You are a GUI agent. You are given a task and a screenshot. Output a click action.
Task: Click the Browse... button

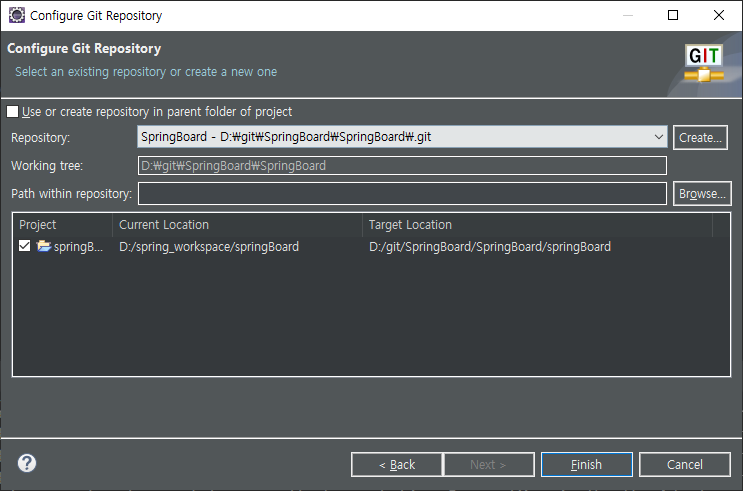point(702,193)
